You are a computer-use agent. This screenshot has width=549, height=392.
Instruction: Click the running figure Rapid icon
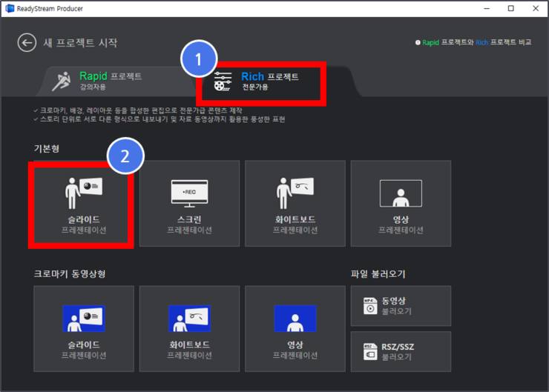pyautogui.click(x=62, y=81)
